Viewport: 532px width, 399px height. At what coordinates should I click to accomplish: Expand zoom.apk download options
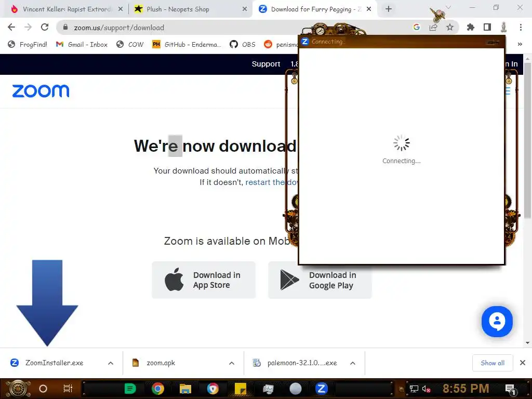pyautogui.click(x=232, y=363)
